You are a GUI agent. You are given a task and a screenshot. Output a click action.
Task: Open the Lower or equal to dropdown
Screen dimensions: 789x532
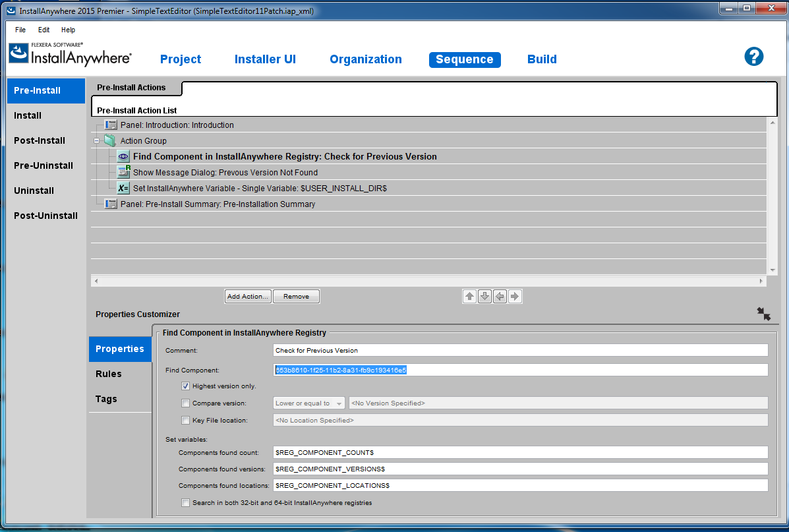(x=308, y=403)
